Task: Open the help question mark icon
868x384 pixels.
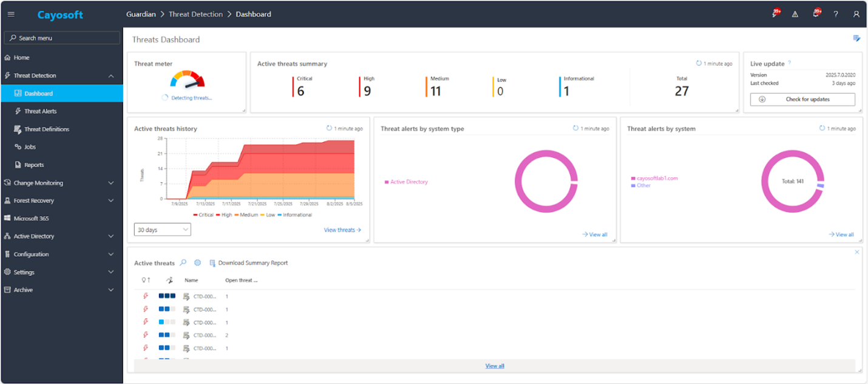Action: [x=836, y=14]
